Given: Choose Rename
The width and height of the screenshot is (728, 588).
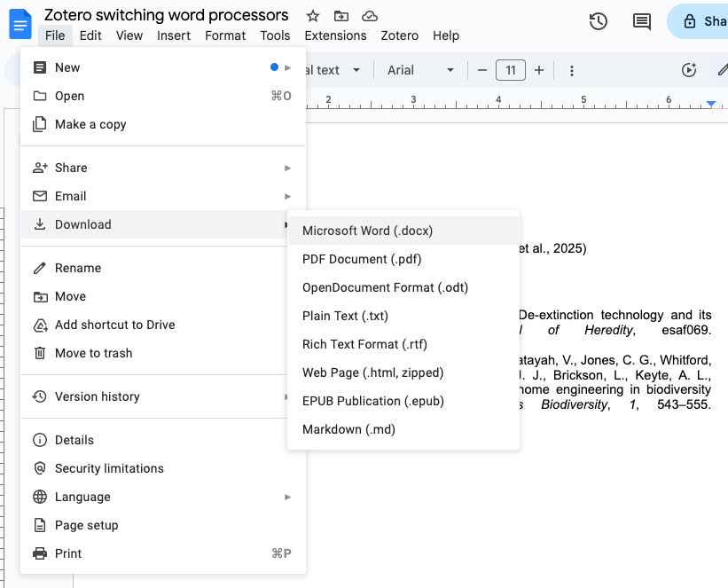Looking at the screenshot, I should [x=154, y=268].
